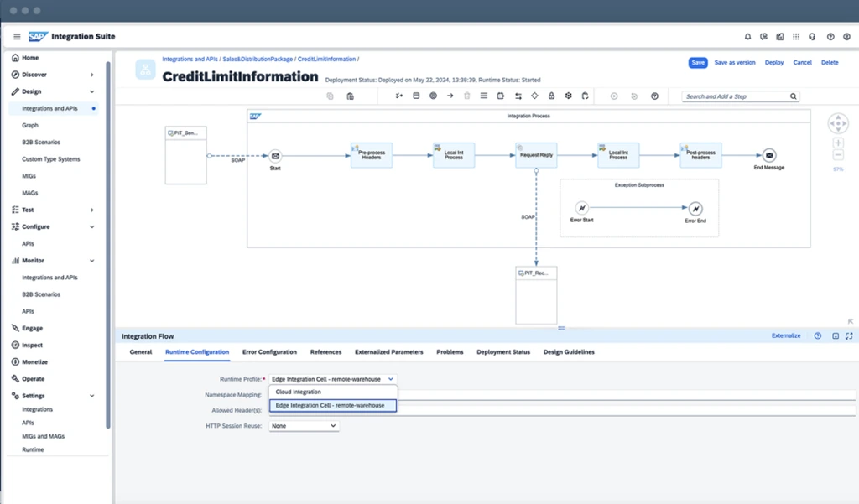Image resolution: width=859 pixels, height=504 pixels.
Task: Select the End Message event
Action: coord(769,156)
